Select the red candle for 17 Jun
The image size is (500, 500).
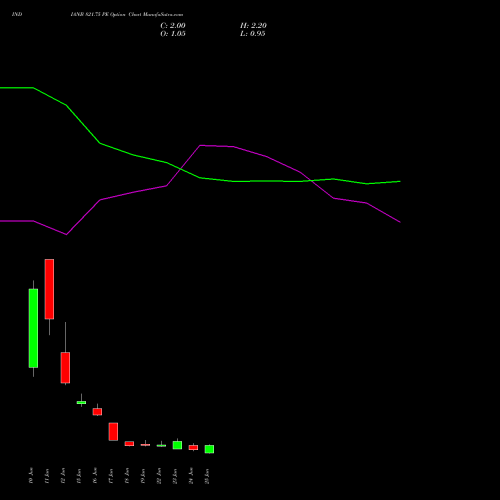click(x=113, y=432)
